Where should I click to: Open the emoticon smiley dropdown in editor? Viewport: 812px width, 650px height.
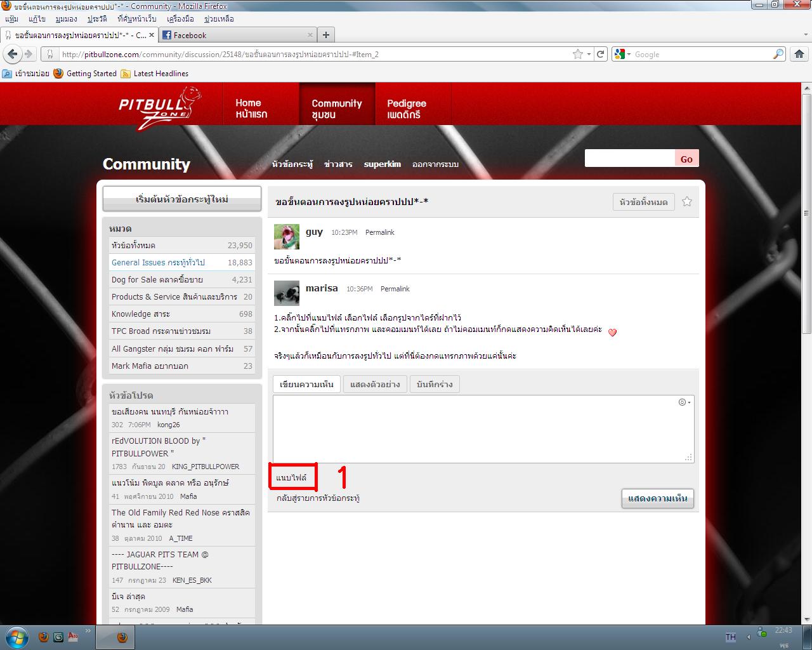(684, 402)
